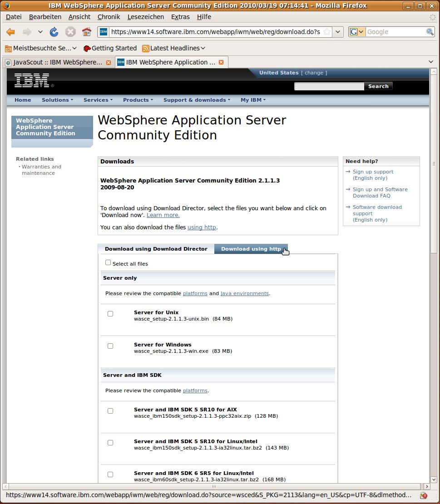This screenshot has width=440, height=504.
Task: Reload the page with the refresh icon
Action: point(54,32)
